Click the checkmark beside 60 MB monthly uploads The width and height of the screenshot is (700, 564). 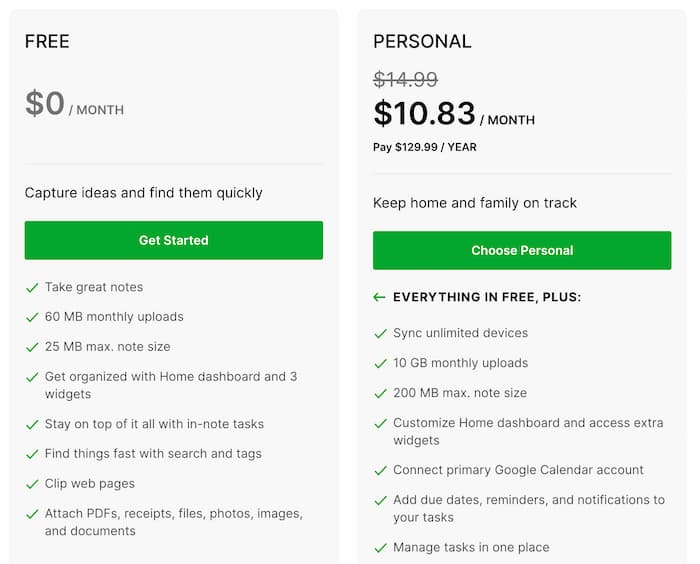tap(32, 317)
